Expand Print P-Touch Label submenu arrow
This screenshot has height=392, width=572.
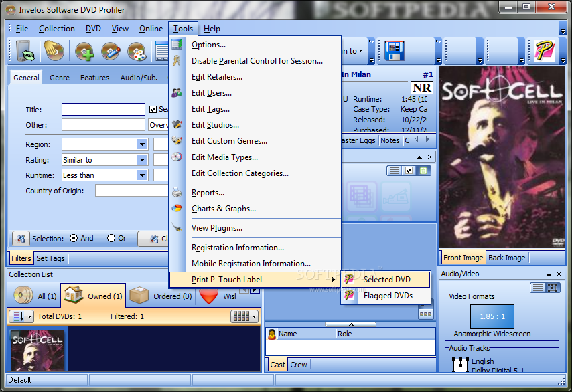coord(333,280)
